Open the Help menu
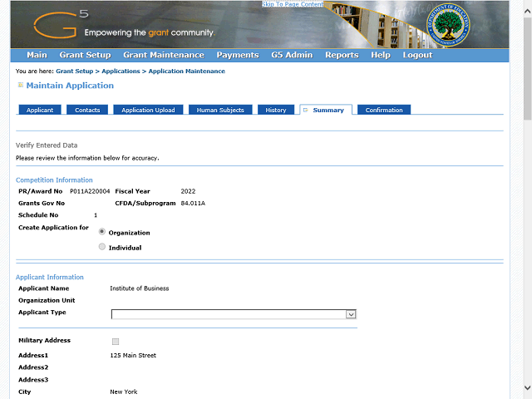532x399 pixels. [x=381, y=55]
